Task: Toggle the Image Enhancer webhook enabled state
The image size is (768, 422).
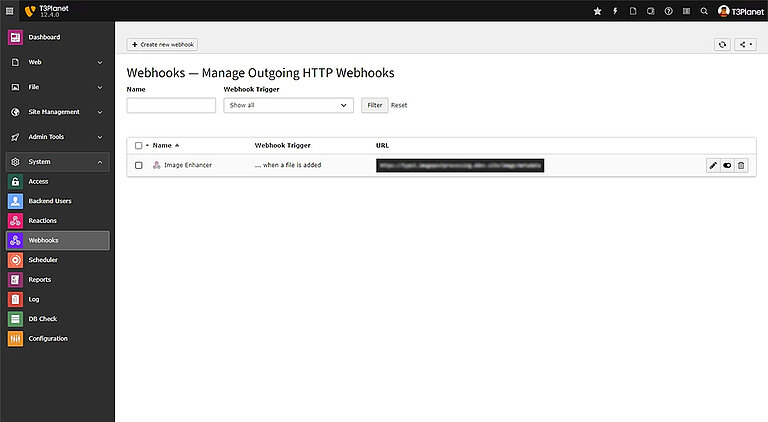Action: pyautogui.click(x=727, y=165)
